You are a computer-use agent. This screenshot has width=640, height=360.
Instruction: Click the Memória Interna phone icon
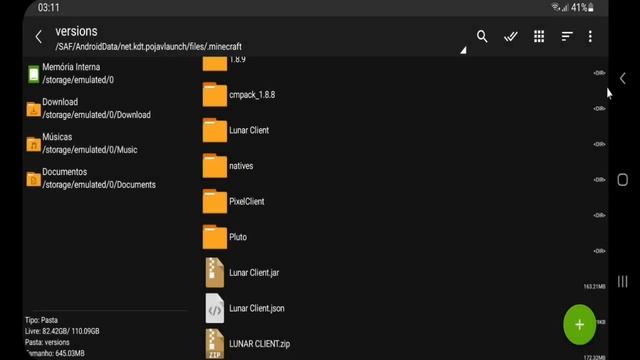tap(33, 74)
